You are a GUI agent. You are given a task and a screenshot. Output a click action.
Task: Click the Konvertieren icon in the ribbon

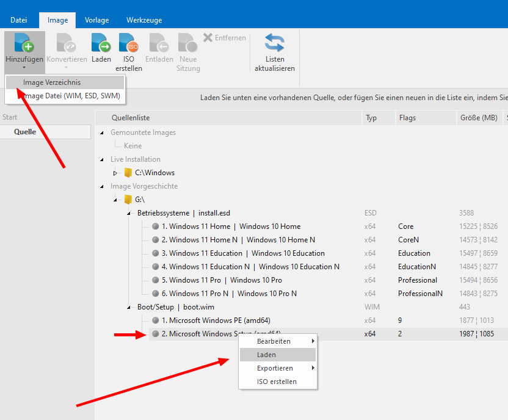coord(67,42)
